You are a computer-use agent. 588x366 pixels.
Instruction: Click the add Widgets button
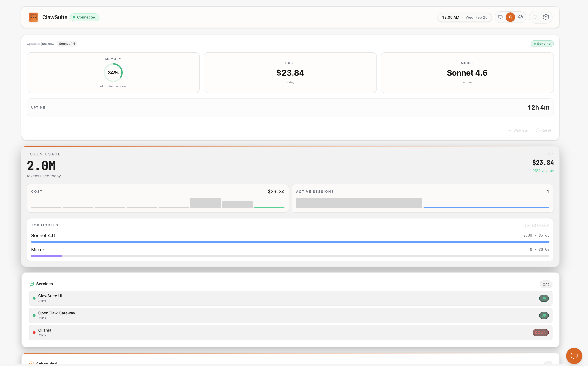518,130
